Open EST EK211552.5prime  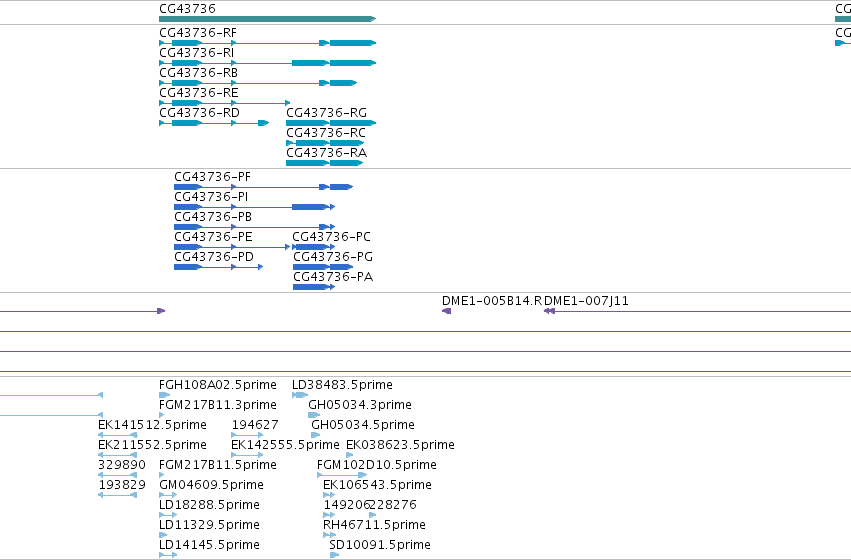pos(117,455)
